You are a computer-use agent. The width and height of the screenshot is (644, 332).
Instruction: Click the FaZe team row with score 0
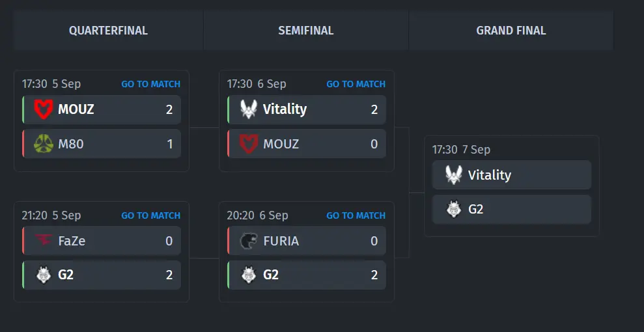[x=102, y=241]
